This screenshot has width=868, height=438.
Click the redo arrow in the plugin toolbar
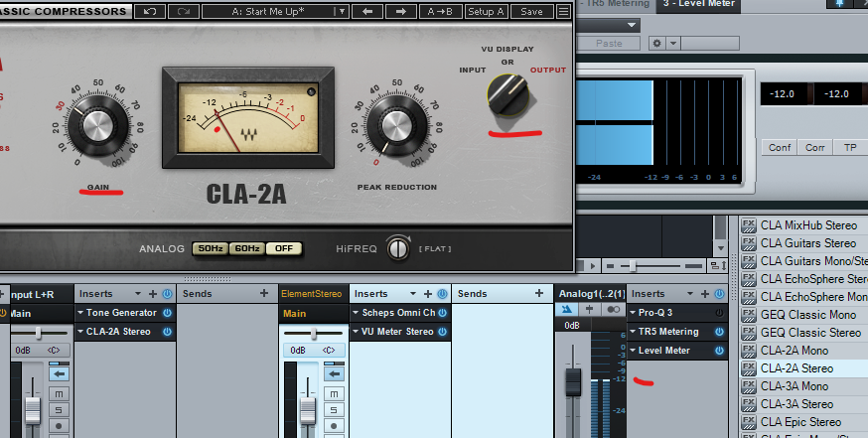click(x=183, y=12)
